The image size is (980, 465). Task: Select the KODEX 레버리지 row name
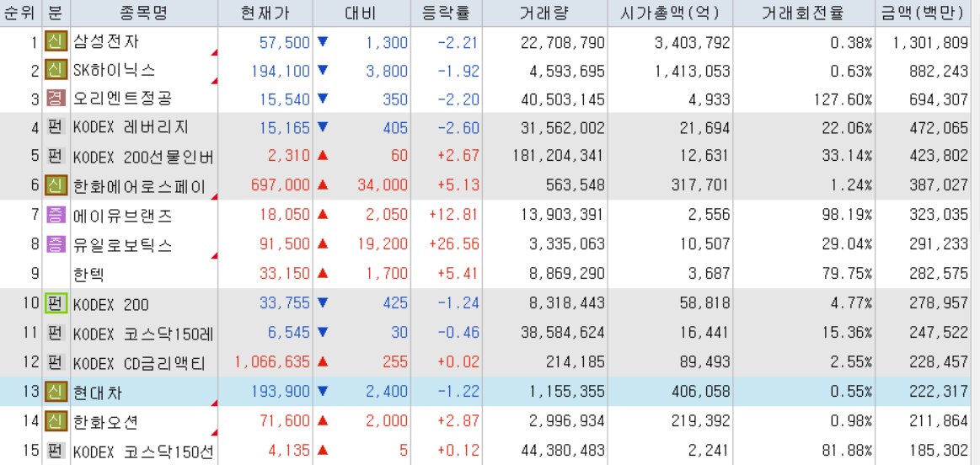click(131, 128)
